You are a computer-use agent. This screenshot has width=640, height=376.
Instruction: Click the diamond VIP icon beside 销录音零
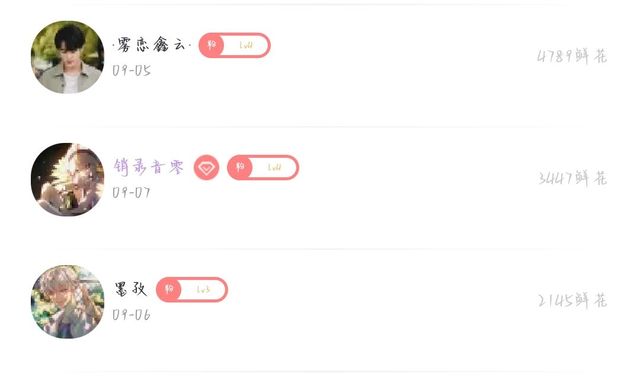click(x=206, y=167)
